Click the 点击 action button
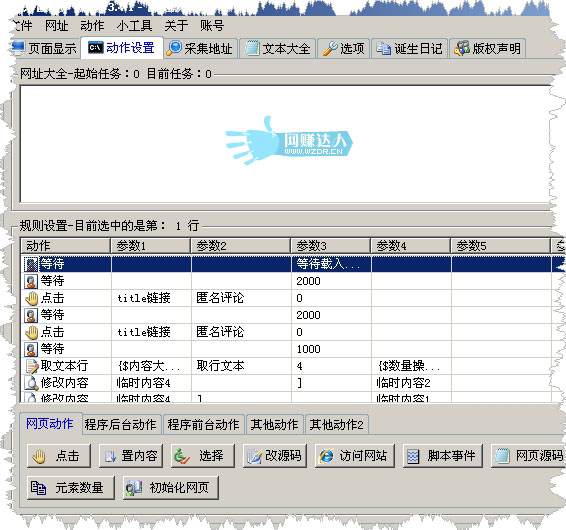Screen dimensions: 566x530 [59, 456]
